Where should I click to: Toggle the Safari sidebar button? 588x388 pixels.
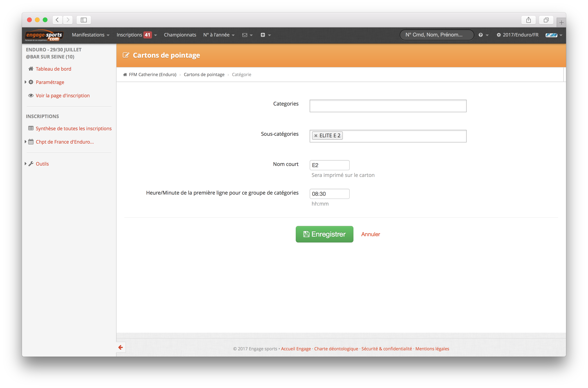(x=84, y=20)
